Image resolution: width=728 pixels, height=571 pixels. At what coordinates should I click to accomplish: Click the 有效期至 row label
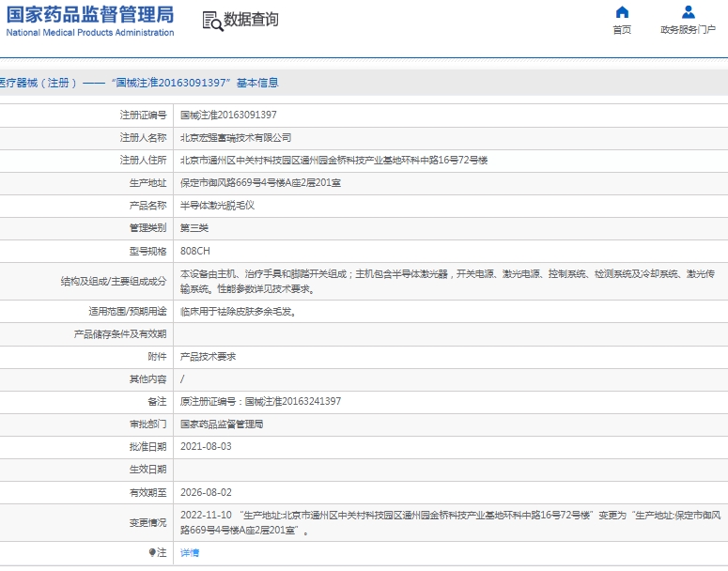tap(147, 492)
